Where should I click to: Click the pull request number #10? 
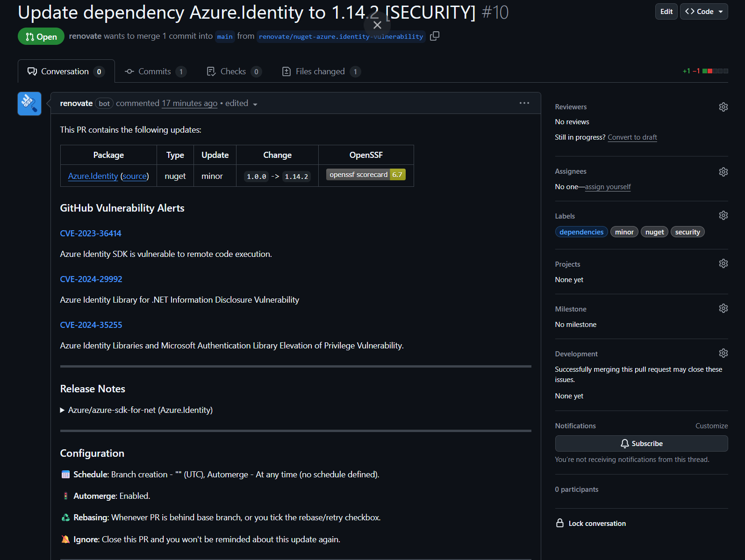click(495, 13)
